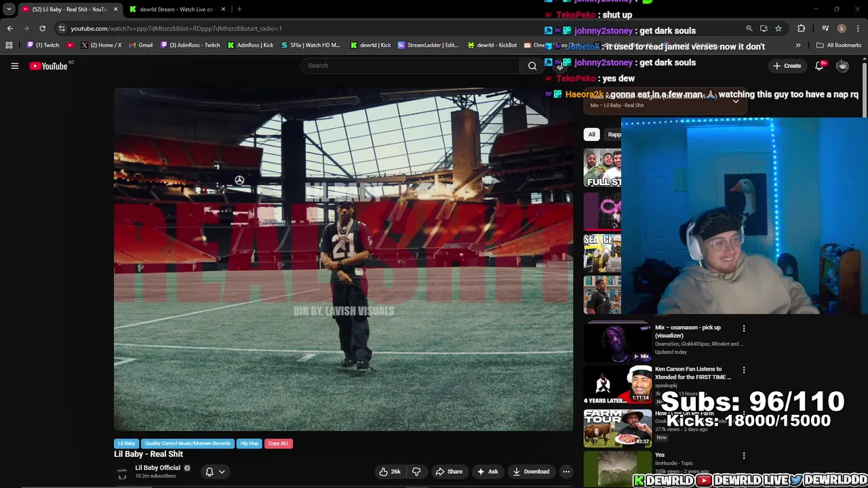The image size is (868, 488).
Task: Expand the subscription notification chevron
Action: pos(222,472)
